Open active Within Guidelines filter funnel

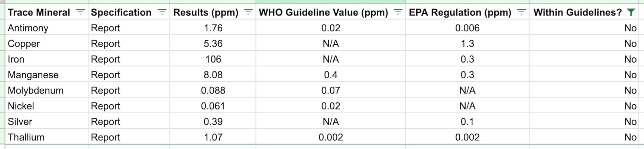631,12
